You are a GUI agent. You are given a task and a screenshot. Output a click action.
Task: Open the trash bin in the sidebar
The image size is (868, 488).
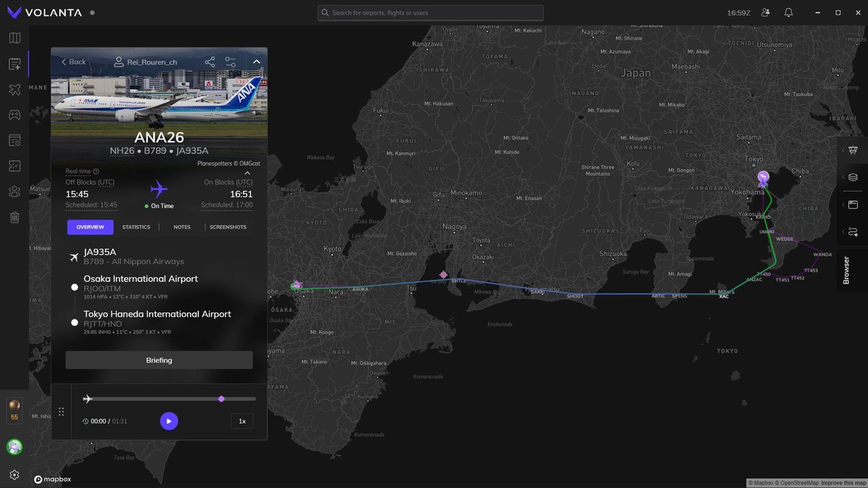14,217
